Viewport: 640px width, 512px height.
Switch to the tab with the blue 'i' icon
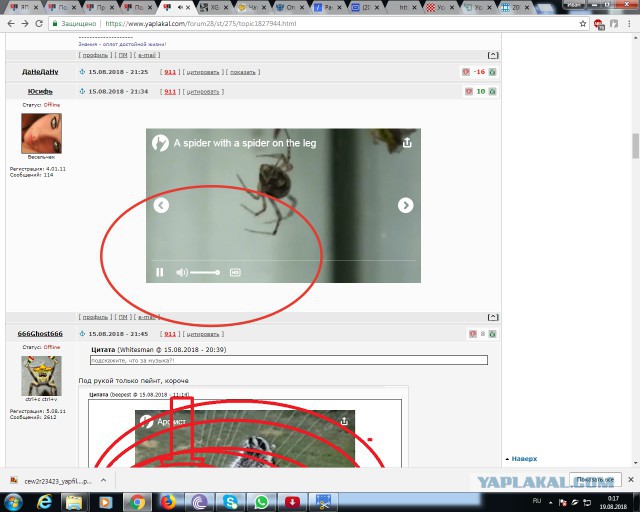(x=328, y=7)
